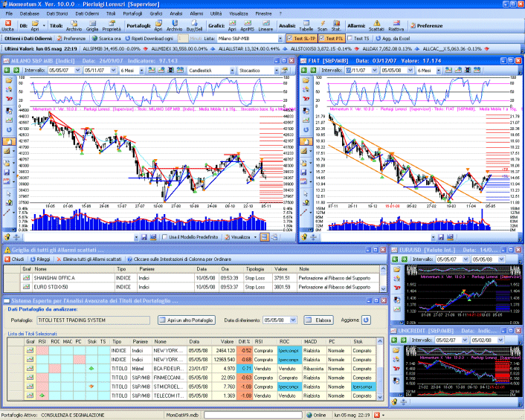The image size is (525, 420).
Task: Expand 6 Mesi dropdown in FIAT chart
Action: [x=439, y=71]
